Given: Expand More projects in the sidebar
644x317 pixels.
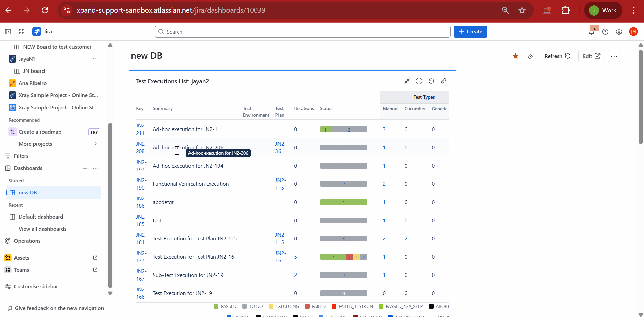Looking at the screenshot, I should coord(95,144).
